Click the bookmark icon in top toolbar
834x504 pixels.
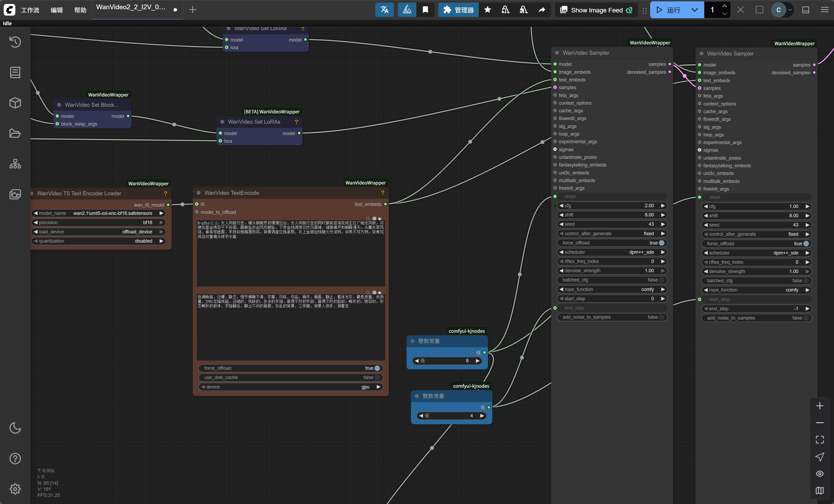pos(425,10)
